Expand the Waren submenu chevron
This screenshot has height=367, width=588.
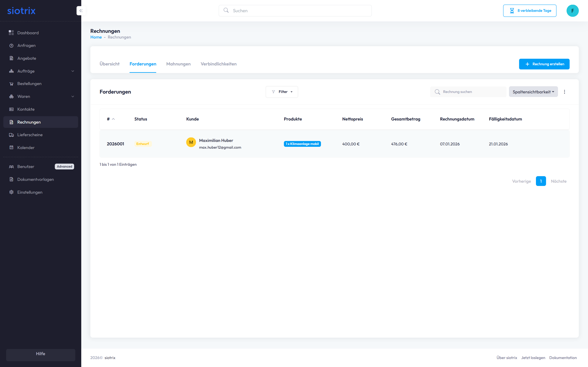[73, 97]
